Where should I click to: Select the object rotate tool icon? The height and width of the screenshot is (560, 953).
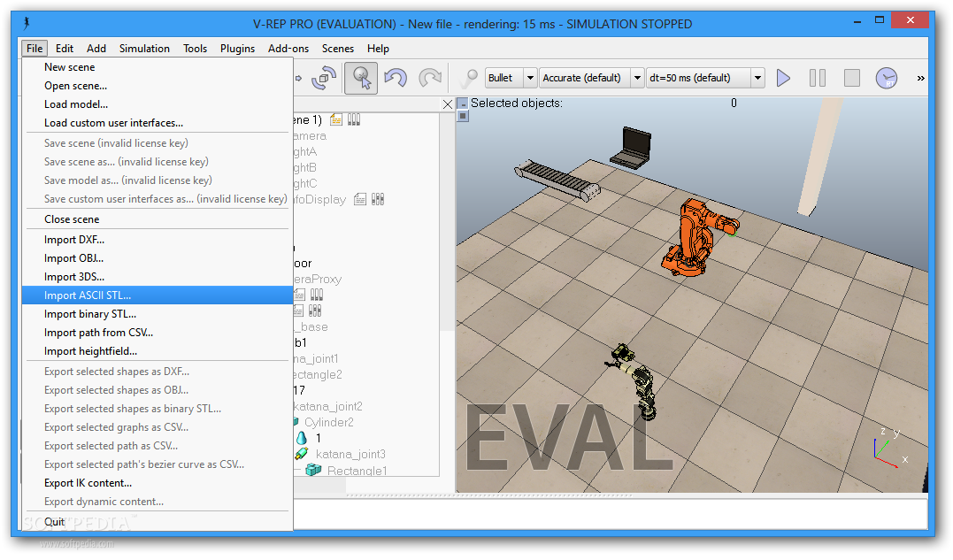click(x=323, y=78)
